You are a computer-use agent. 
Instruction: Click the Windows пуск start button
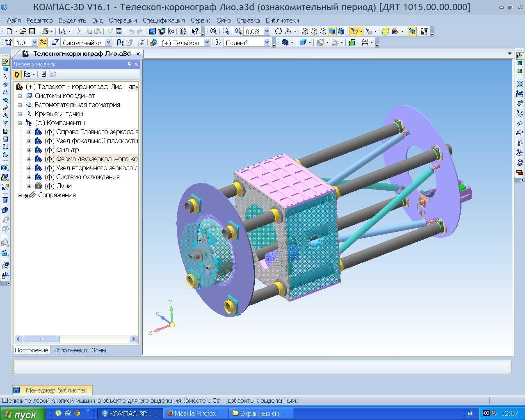click(21, 414)
